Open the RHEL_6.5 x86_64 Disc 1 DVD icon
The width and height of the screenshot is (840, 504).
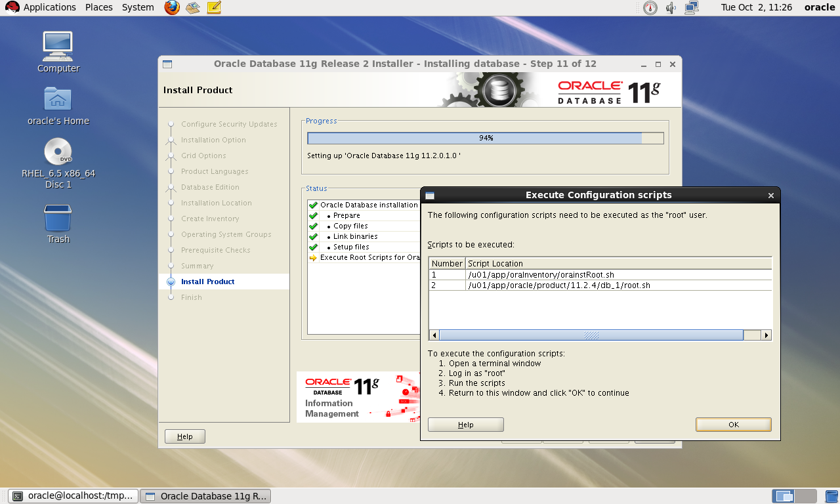pyautogui.click(x=58, y=152)
